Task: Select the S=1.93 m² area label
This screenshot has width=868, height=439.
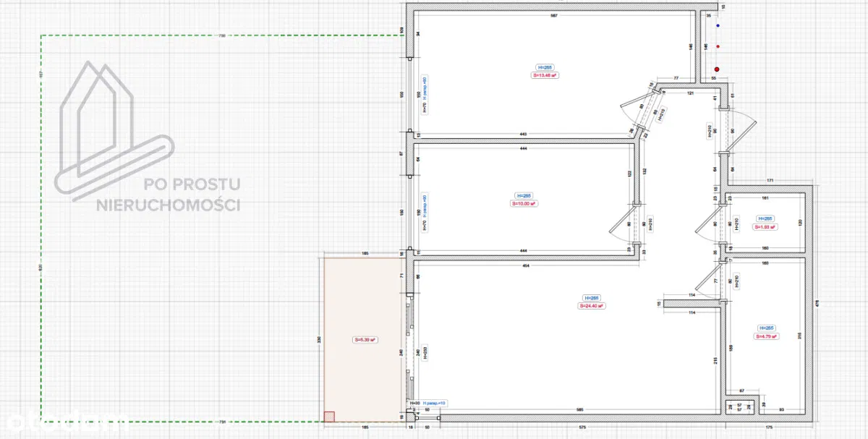Action: [x=765, y=227]
